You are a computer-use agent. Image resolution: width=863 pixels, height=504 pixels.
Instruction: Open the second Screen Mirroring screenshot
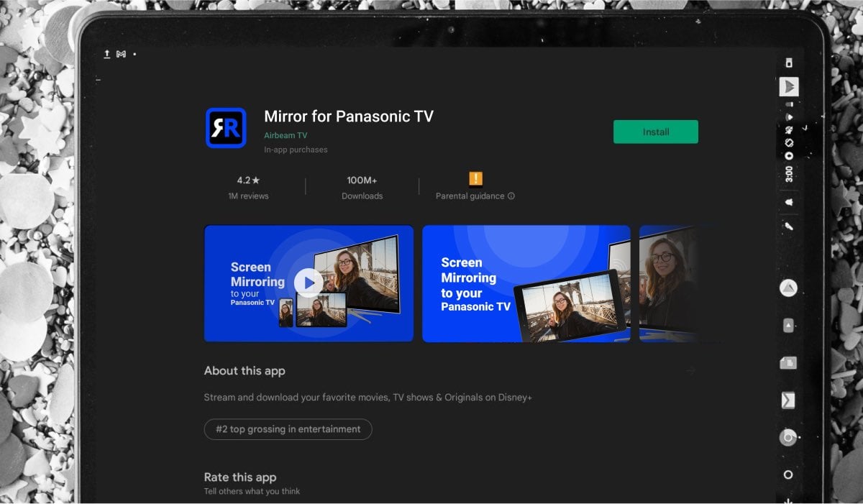click(526, 283)
